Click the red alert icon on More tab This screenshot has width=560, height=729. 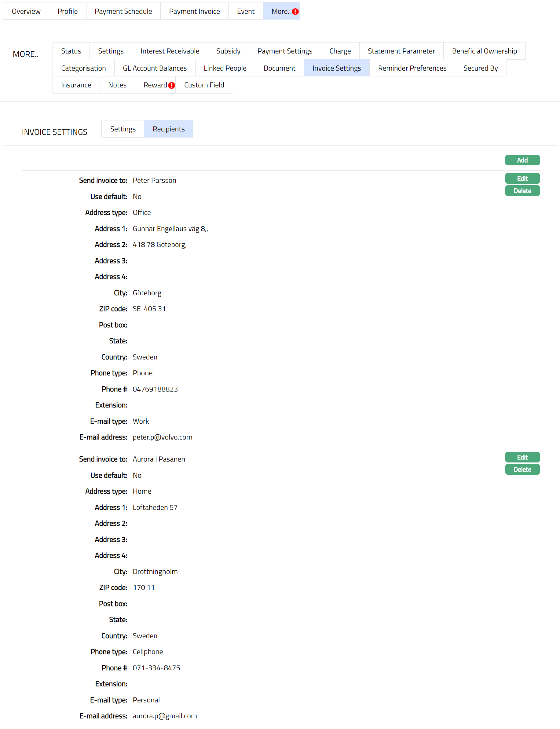(x=295, y=12)
